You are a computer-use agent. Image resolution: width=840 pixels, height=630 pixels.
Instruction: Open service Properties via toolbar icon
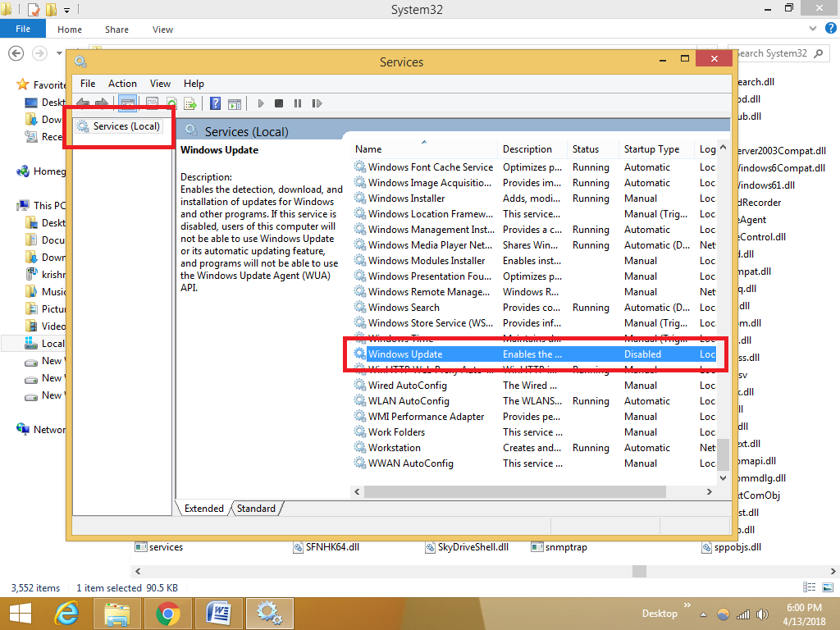[153, 103]
